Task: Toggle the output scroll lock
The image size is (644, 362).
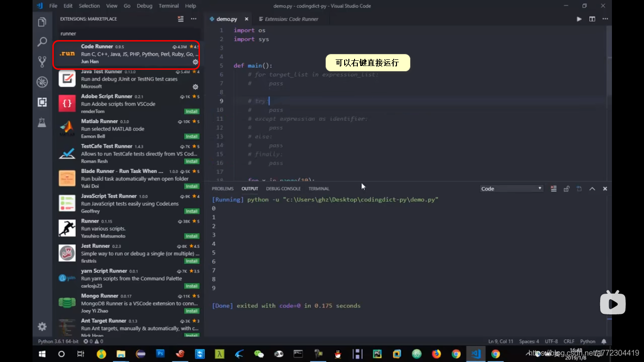Action: [x=566, y=189]
